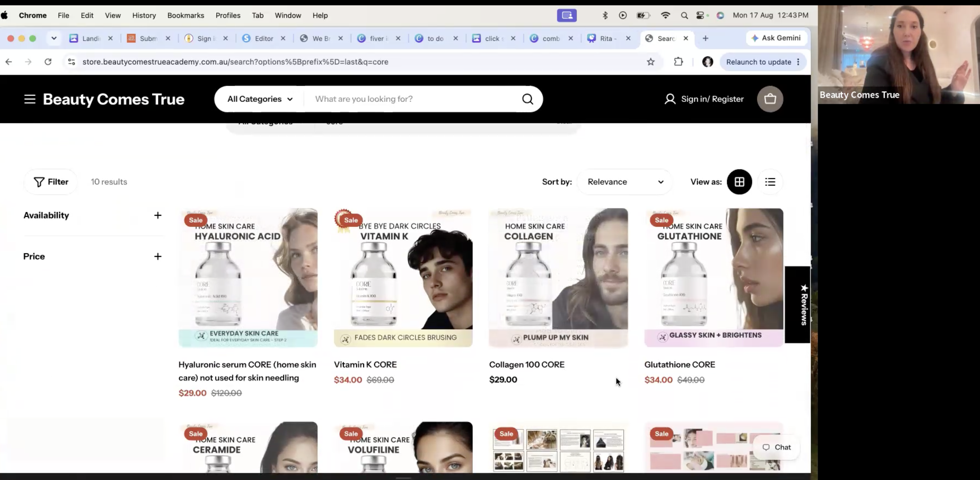Open the Glutathione product image
The image size is (980, 480).
pyautogui.click(x=714, y=278)
